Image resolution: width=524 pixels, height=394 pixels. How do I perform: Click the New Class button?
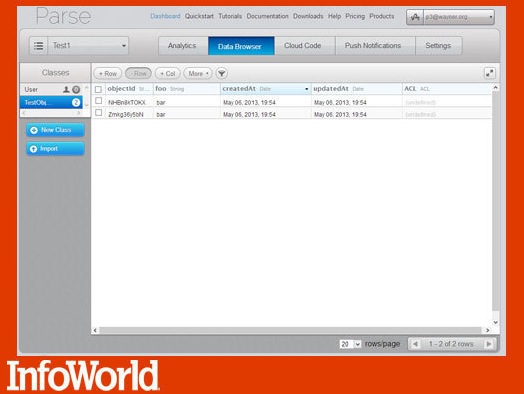pyautogui.click(x=55, y=130)
